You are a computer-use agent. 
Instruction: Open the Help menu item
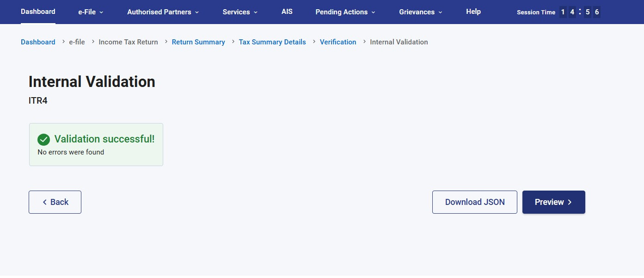[473, 12]
